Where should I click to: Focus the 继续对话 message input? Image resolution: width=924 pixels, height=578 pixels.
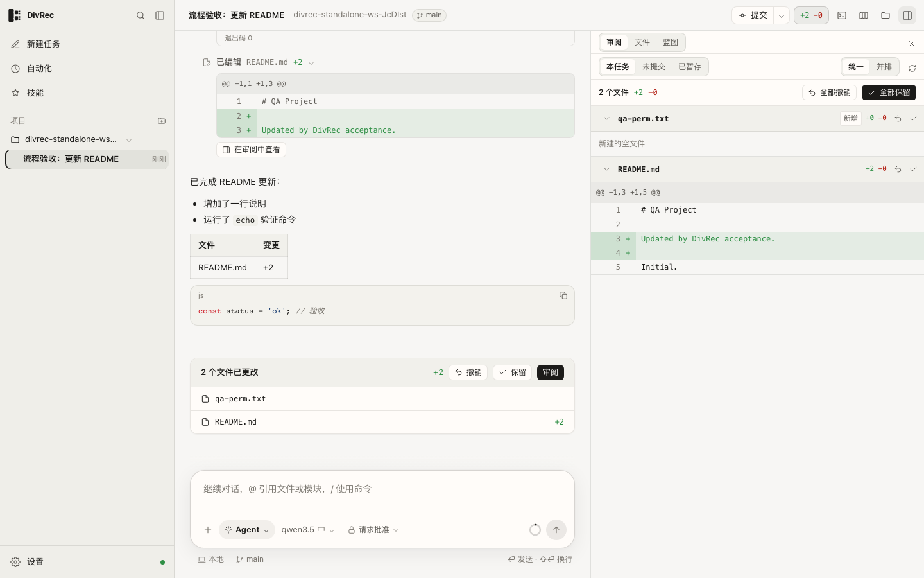382,489
